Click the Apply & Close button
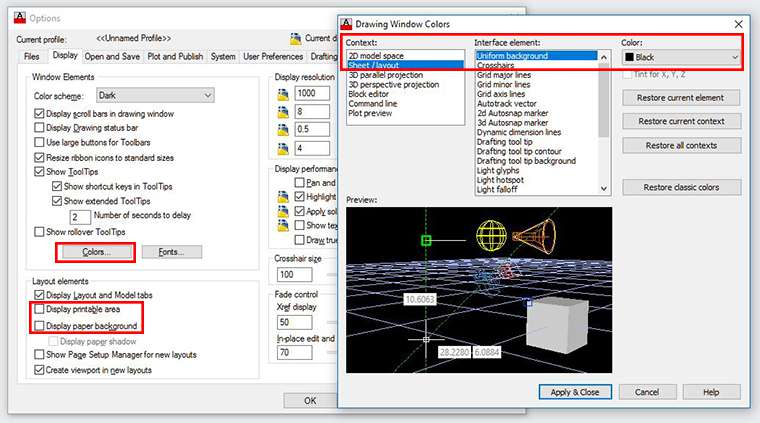The height and width of the screenshot is (423, 760). pyautogui.click(x=575, y=392)
